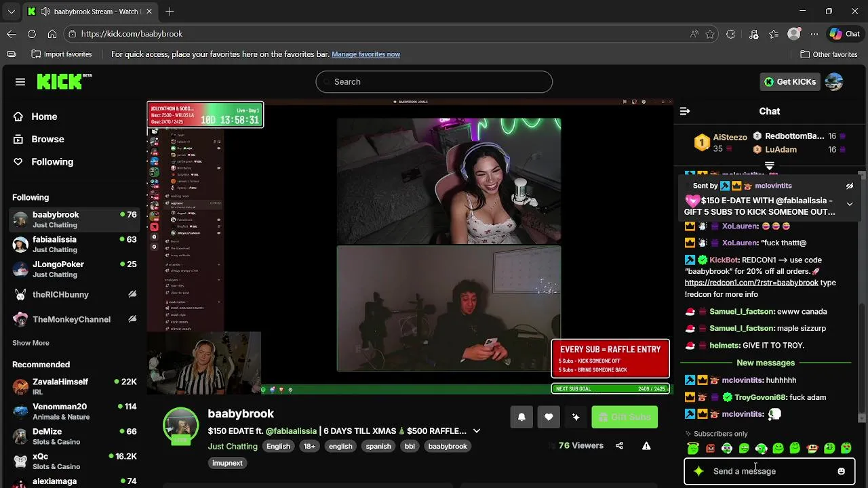Open the browser Extensions icon
868x488 pixels.
[730, 34]
